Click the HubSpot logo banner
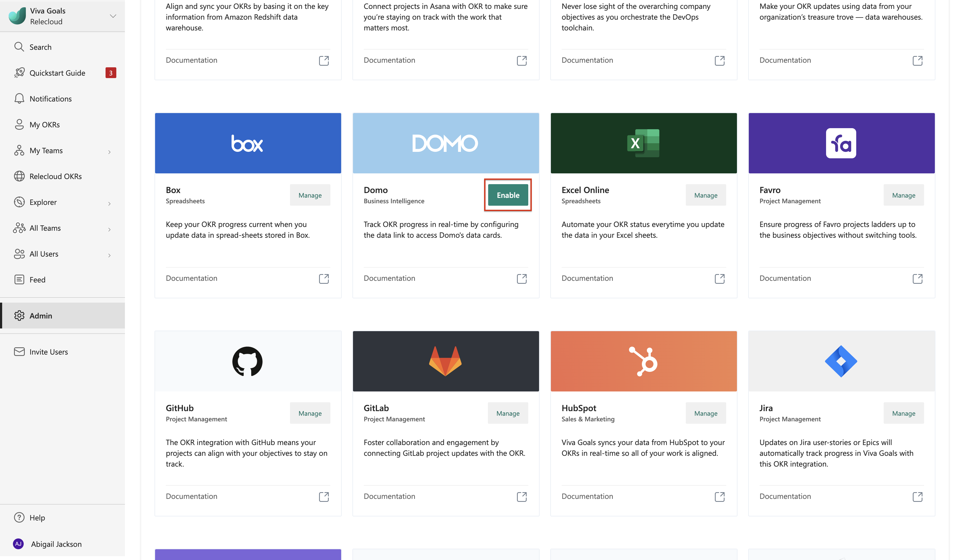The width and height of the screenshot is (965, 560). click(643, 361)
